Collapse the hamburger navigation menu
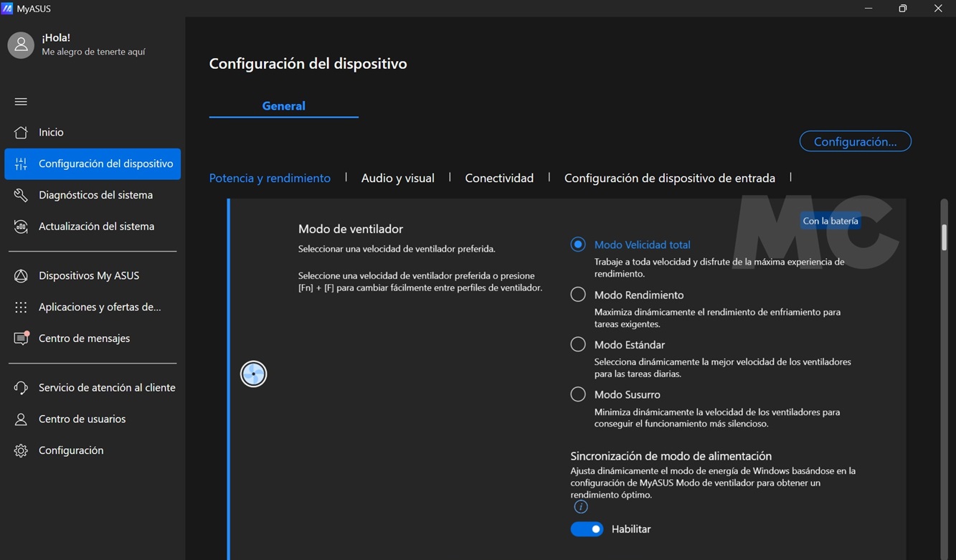 coord(21,102)
